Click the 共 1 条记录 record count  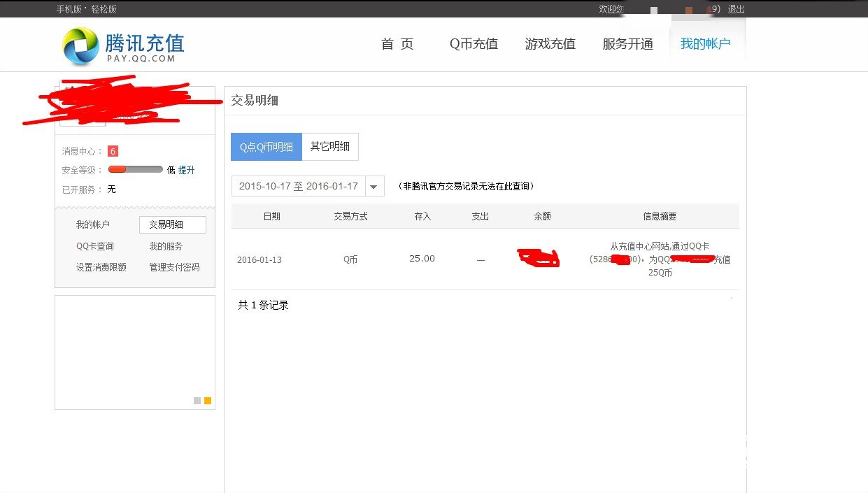(x=263, y=305)
